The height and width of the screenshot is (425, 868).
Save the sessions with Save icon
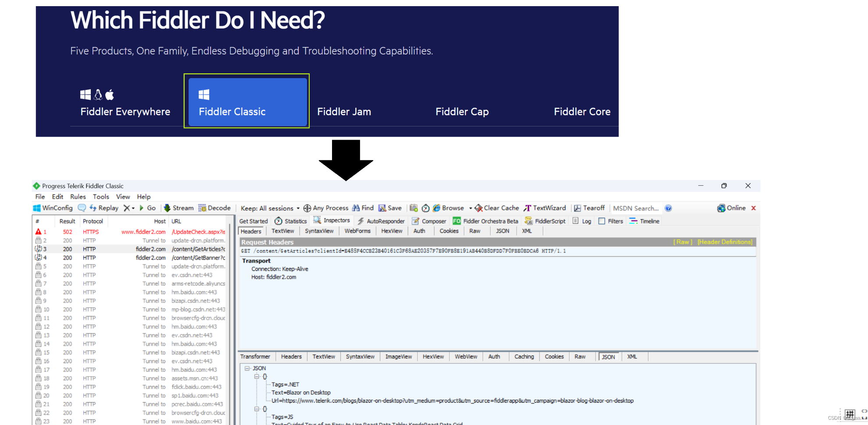pos(390,208)
